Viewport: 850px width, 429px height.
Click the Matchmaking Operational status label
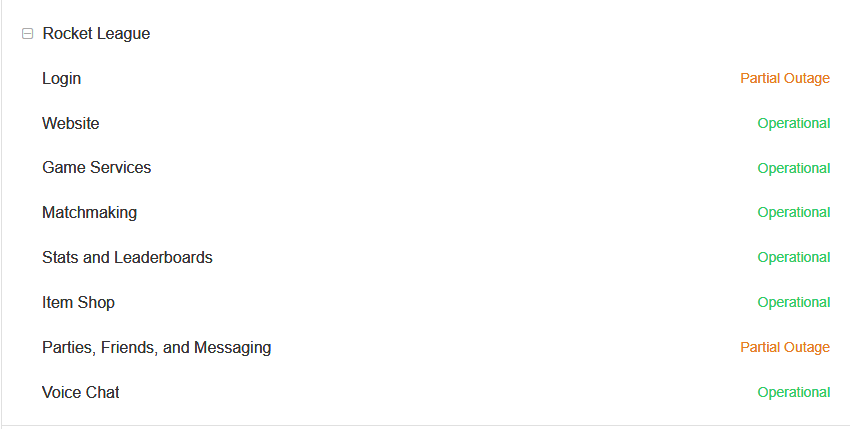tap(794, 212)
